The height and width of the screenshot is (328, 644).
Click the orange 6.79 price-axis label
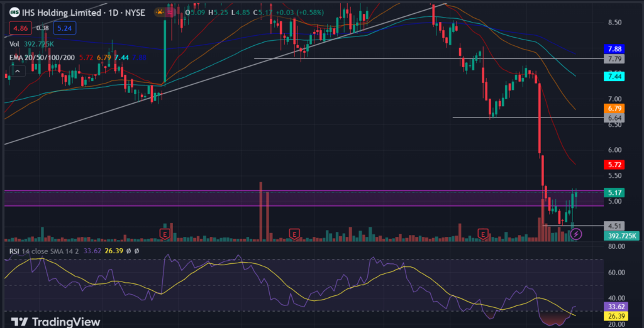[x=614, y=108]
